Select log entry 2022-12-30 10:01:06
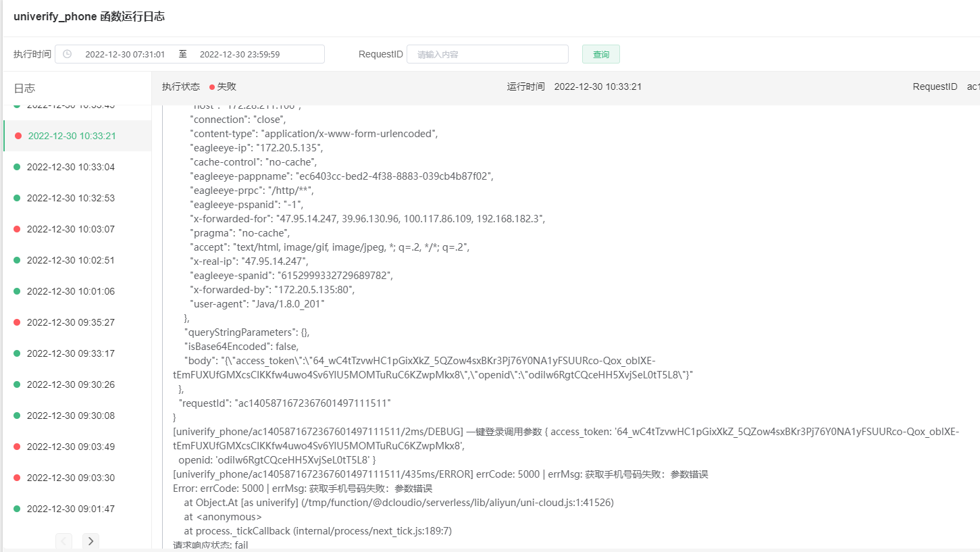This screenshot has height=552, width=980. (71, 291)
